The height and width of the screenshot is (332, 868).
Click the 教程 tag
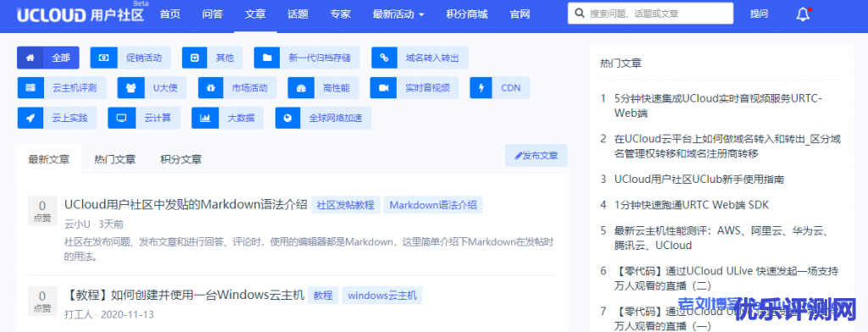(x=323, y=296)
